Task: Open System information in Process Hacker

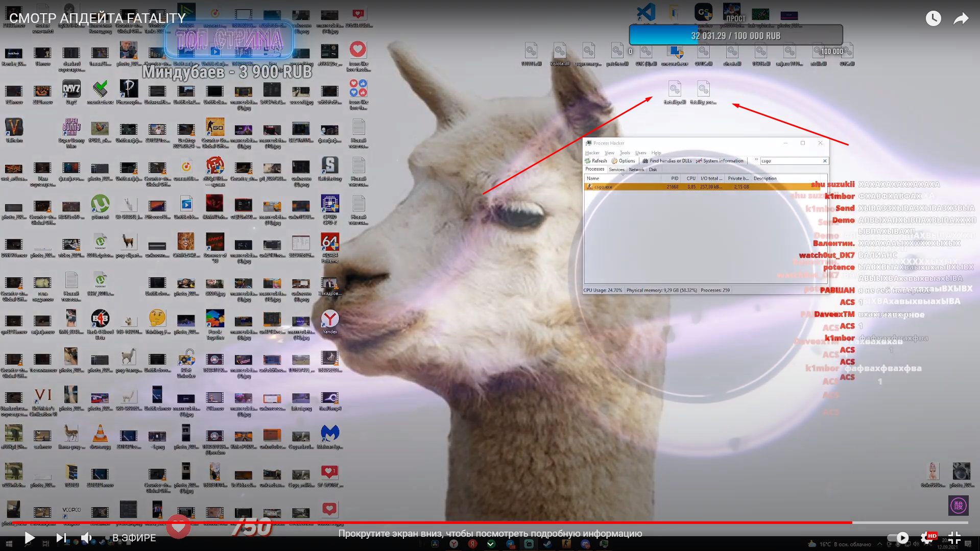Action: (x=722, y=161)
